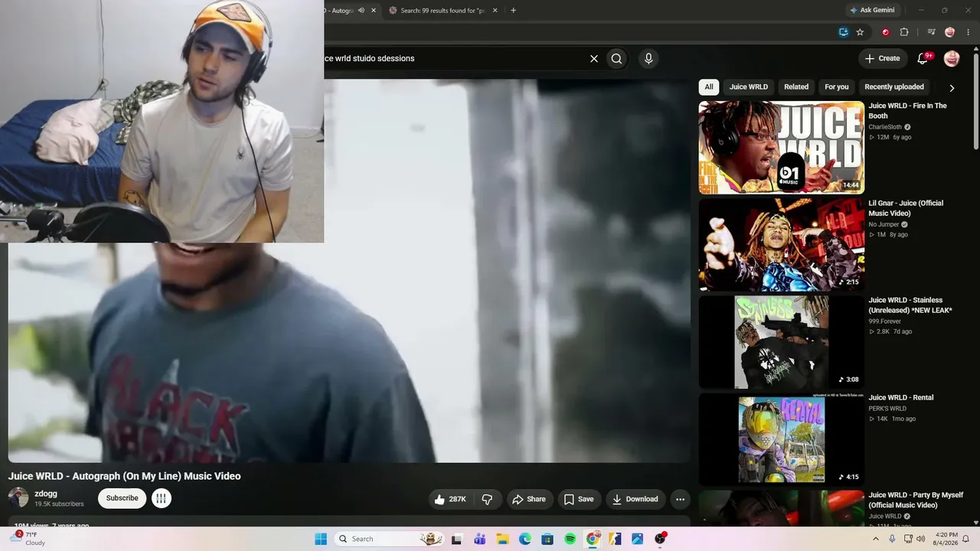Close the Juice WRLD Autograph tab

[x=373, y=10]
